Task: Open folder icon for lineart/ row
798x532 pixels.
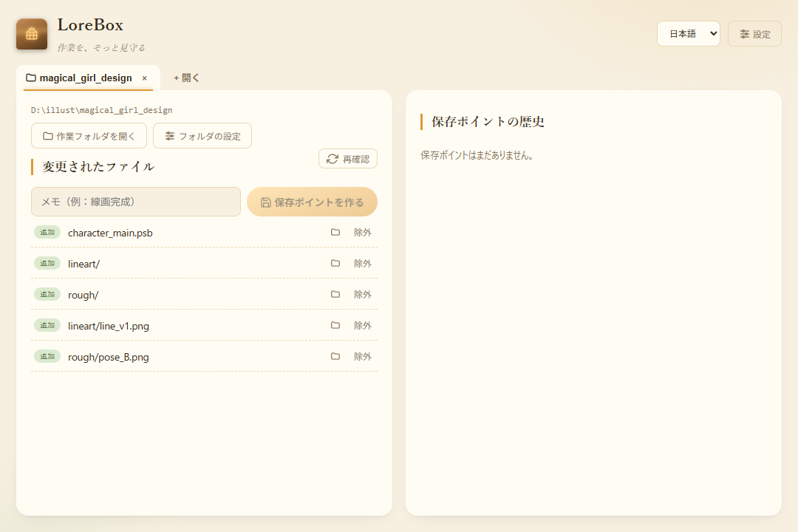Action: pos(335,263)
